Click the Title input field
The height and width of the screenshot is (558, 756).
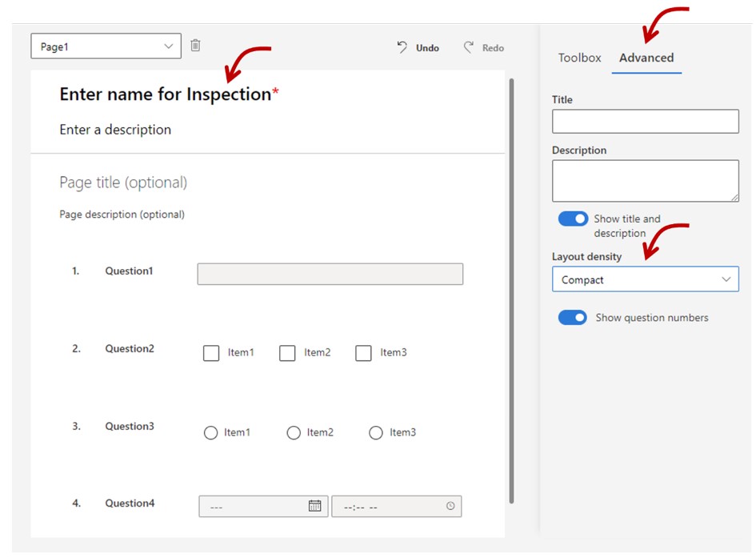pos(645,121)
